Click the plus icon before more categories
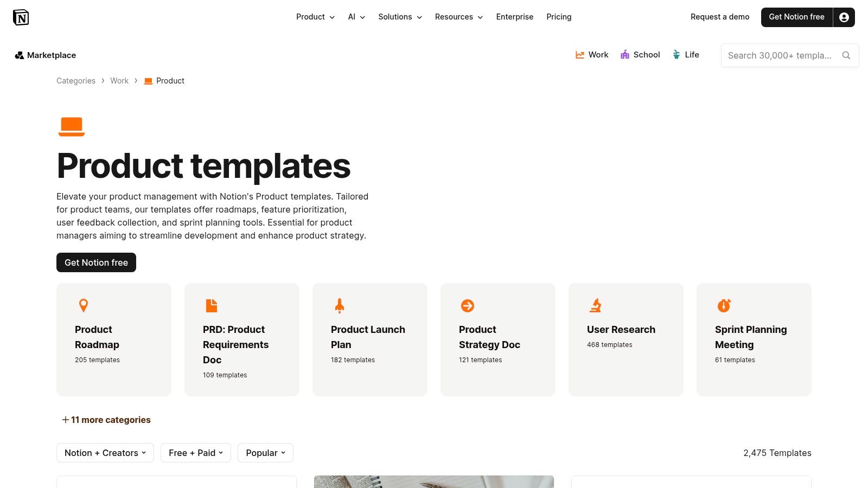 pos(66,420)
